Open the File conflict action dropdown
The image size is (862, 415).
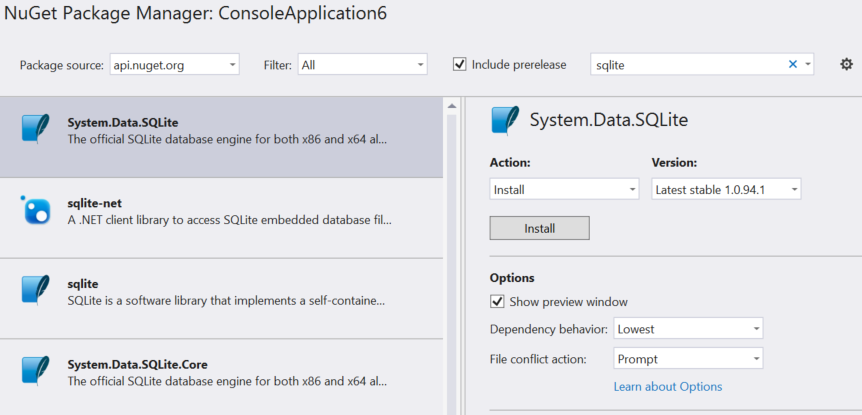pyautogui.click(x=688, y=359)
